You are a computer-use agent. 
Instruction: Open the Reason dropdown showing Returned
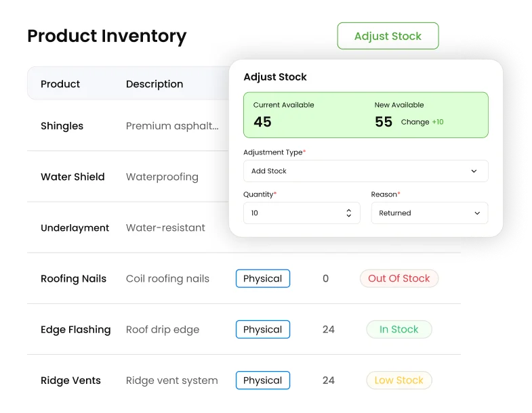click(430, 213)
